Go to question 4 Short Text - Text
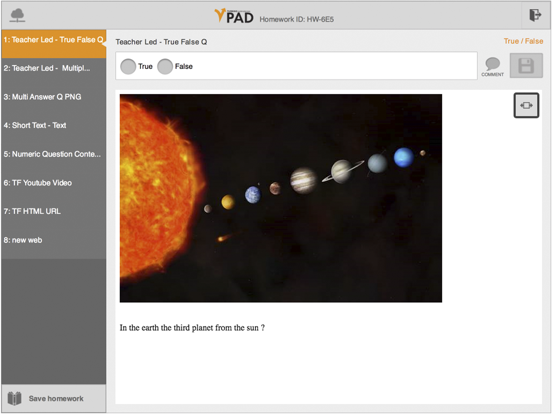This screenshot has height=414, width=552. (x=54, y=125)
